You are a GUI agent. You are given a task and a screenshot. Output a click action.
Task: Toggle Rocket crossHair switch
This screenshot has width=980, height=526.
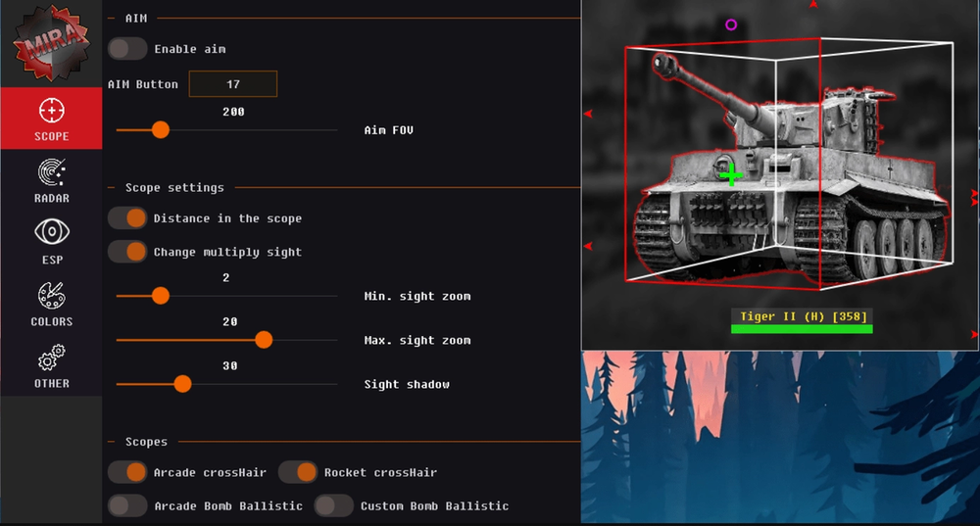pos(298,472)
